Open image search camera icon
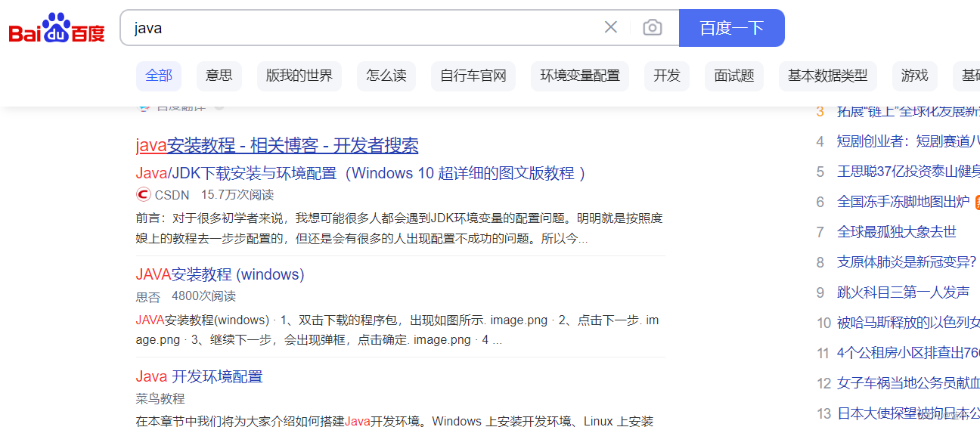This screenshot has width=980, height=427. tap(653, 28)
